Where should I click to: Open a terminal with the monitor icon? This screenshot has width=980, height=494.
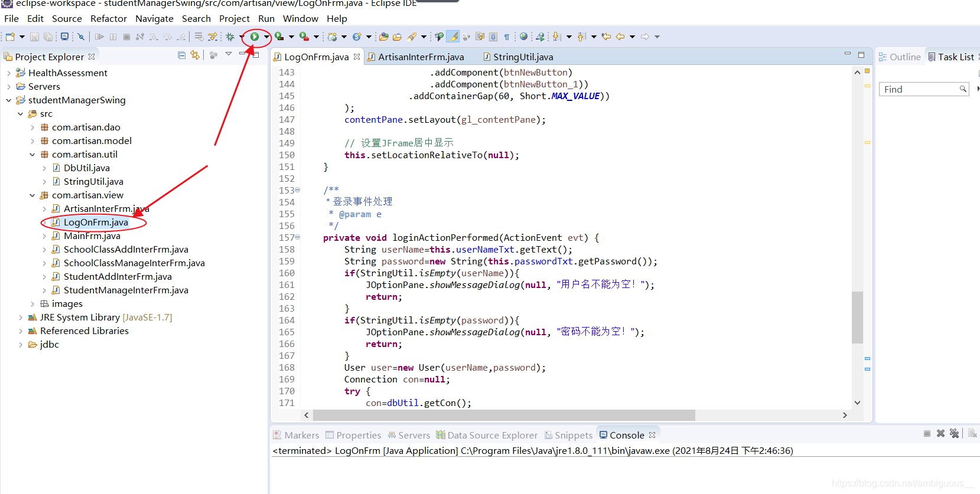tap(65, 37)
